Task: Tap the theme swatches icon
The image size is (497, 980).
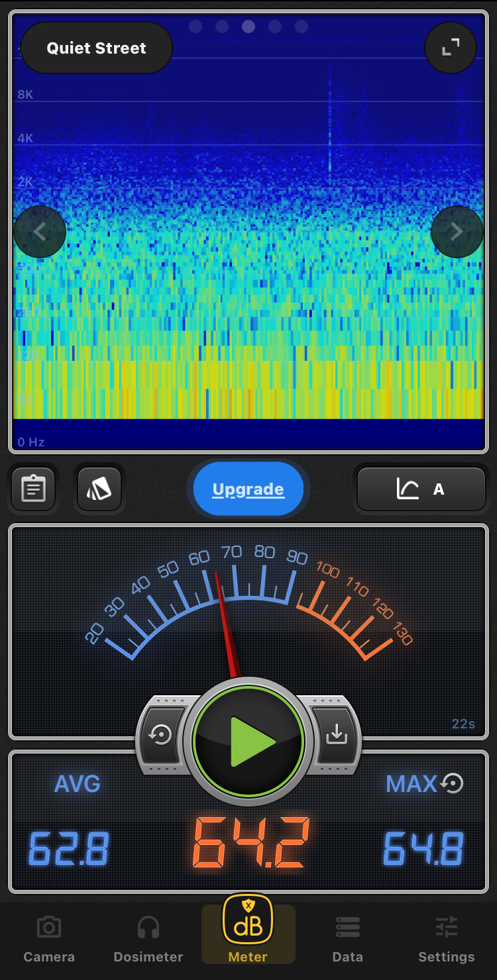Action: [99, 489]
